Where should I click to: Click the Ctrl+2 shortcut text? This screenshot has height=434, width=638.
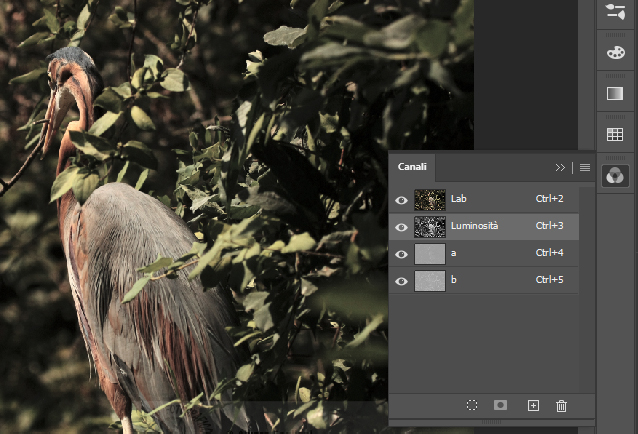(x=549, y=198)
